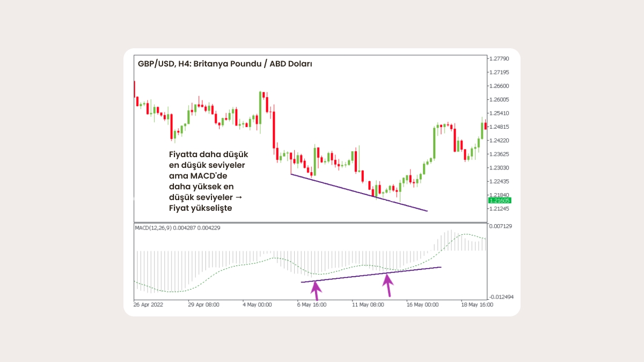Select the purple trendline on the price chart

(x=358, y=192)
